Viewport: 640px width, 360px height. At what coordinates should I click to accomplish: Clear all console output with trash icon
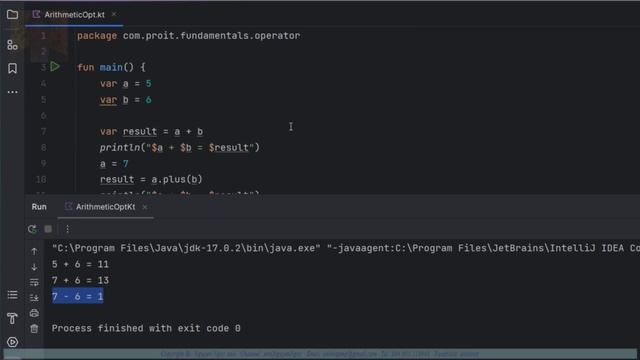pyautogui.click(x=34, y=328)
